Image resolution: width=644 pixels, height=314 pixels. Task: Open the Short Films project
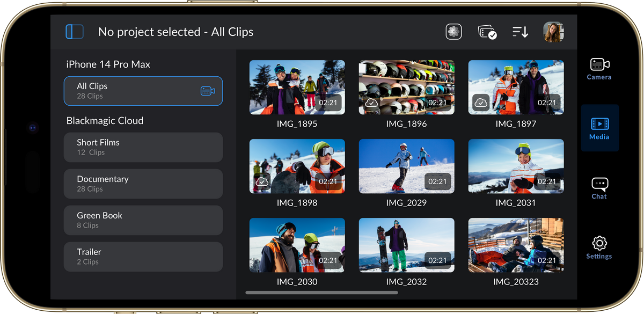coord(143,147)
